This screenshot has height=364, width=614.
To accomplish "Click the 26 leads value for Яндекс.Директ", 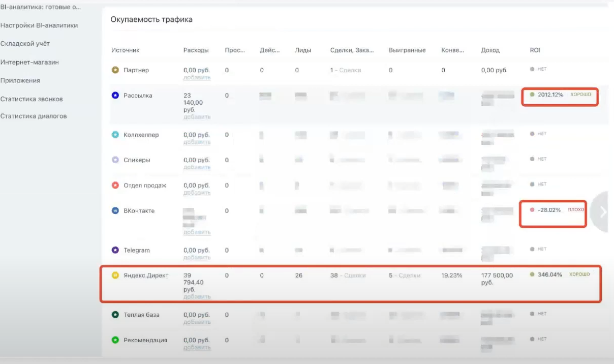I will click(x=298, y=276).
